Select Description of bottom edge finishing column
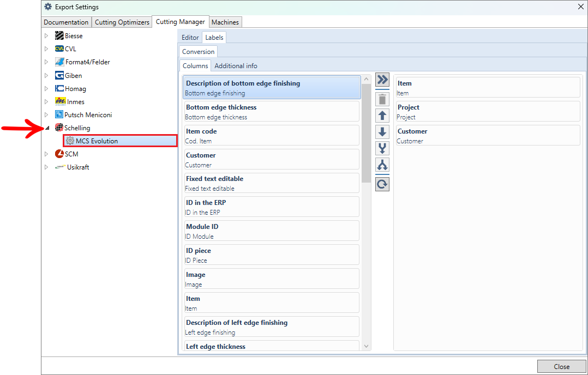Viewport: 588px width, 375px height. pyautogui.click(x=272, y=88)
